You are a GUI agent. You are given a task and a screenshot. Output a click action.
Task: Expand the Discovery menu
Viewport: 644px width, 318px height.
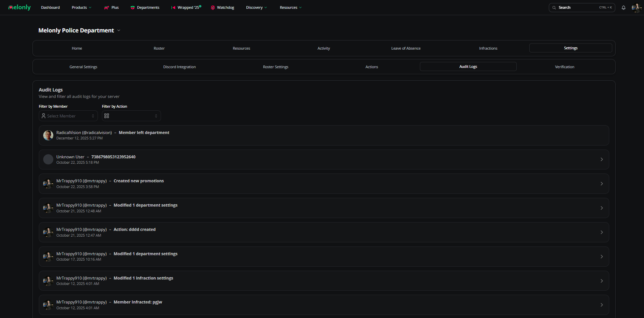coord(257,7)
